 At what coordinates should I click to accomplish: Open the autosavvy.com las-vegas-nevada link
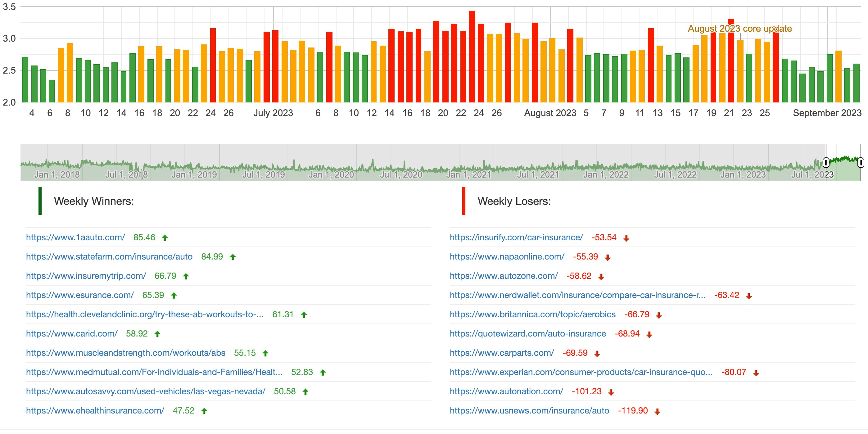(x=146, y=391)
